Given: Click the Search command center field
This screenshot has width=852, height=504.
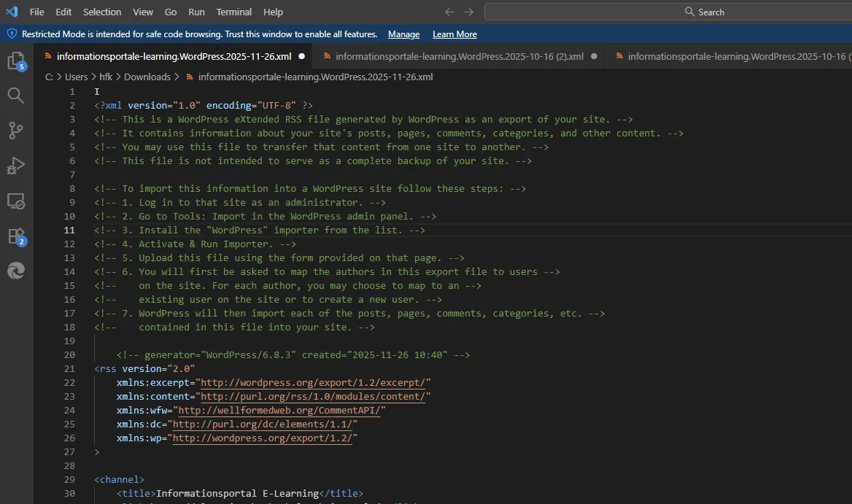Looking at the screenshot, I should click(x=668, y=12).
